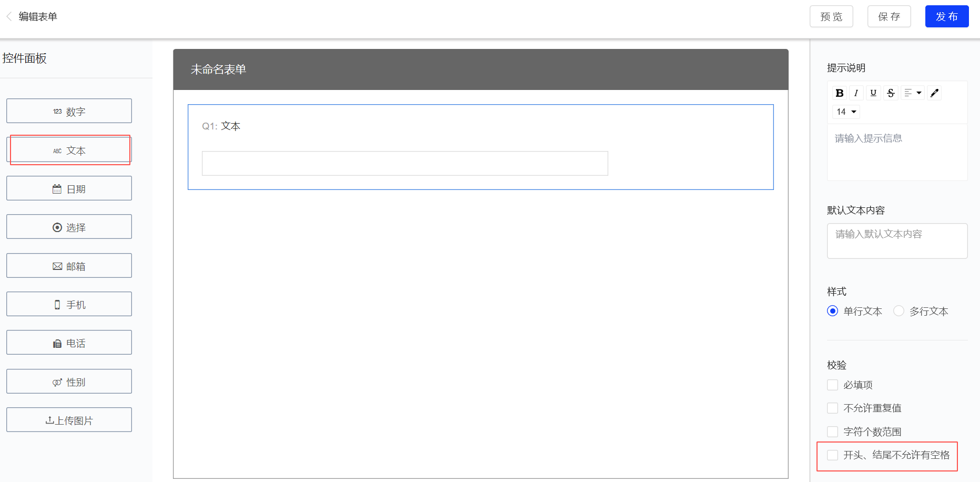Go back using the arrow beside 编辑表单
This screenshot has width=980, height=482.
pos(9,17)
